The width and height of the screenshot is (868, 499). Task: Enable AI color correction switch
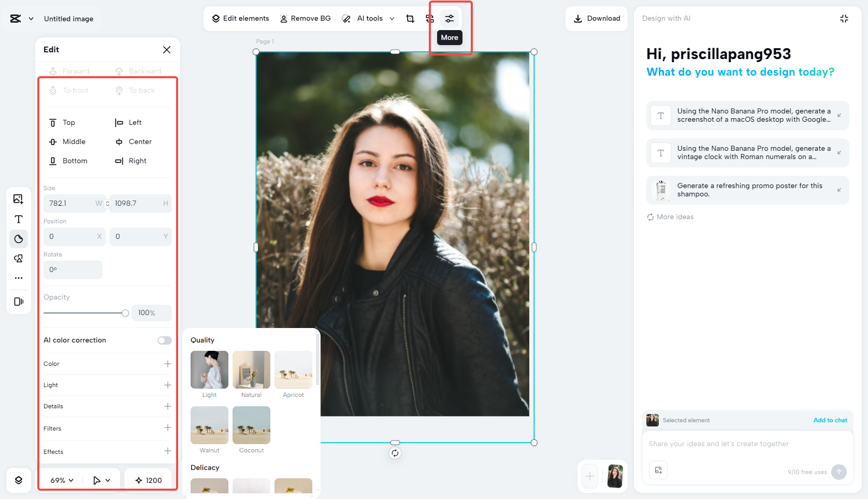tap(165, 340)
